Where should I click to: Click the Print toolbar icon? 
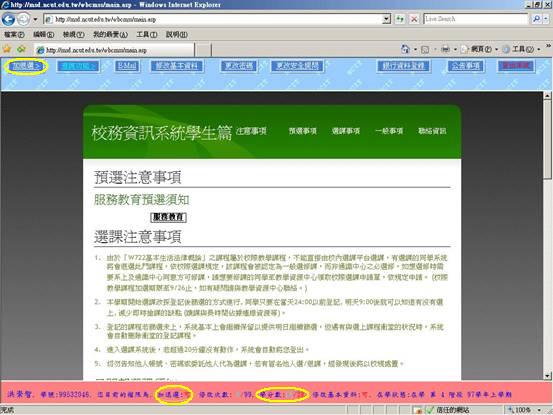coord(445,49)
